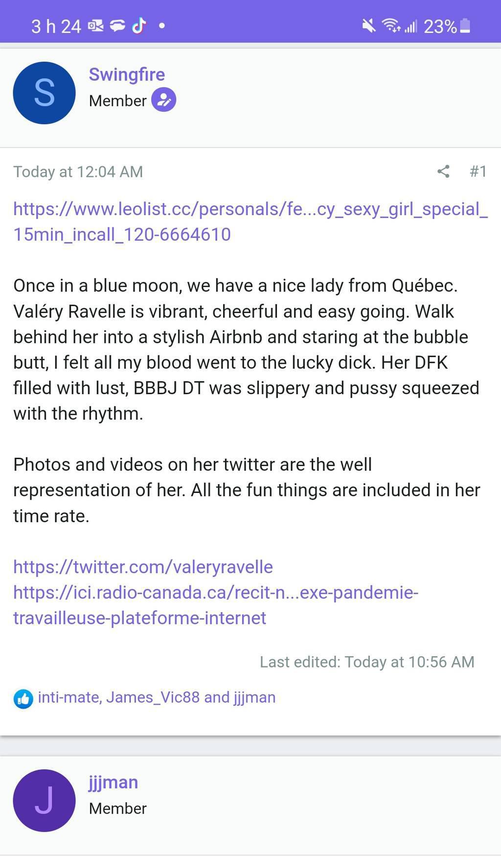This screenshot has height=868, width=501.
Task: Tap the TikTok notification icon in status bar
Action: (x=139, y=25)
